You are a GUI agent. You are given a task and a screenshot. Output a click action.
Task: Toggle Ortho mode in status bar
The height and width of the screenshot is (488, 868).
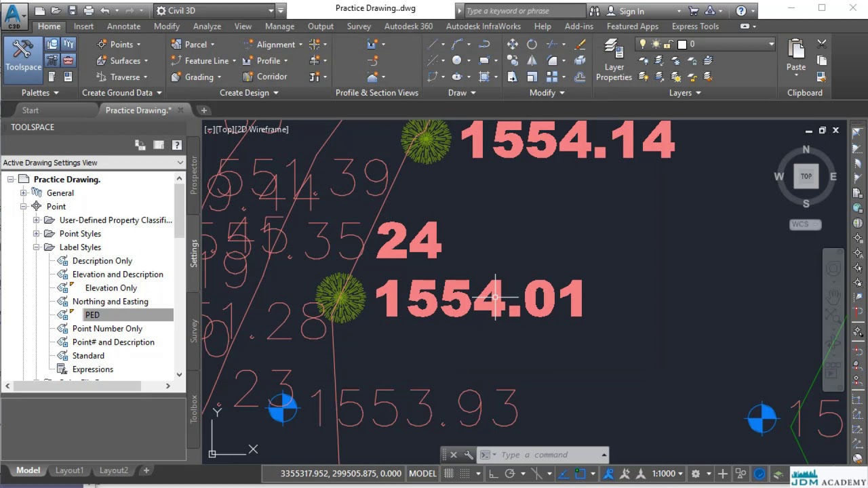point(493,474)
